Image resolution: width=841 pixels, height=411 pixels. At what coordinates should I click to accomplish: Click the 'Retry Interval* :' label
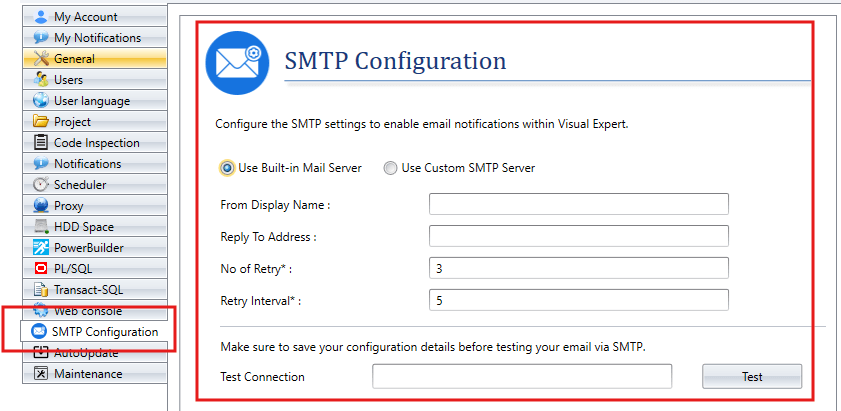(261, 301)
